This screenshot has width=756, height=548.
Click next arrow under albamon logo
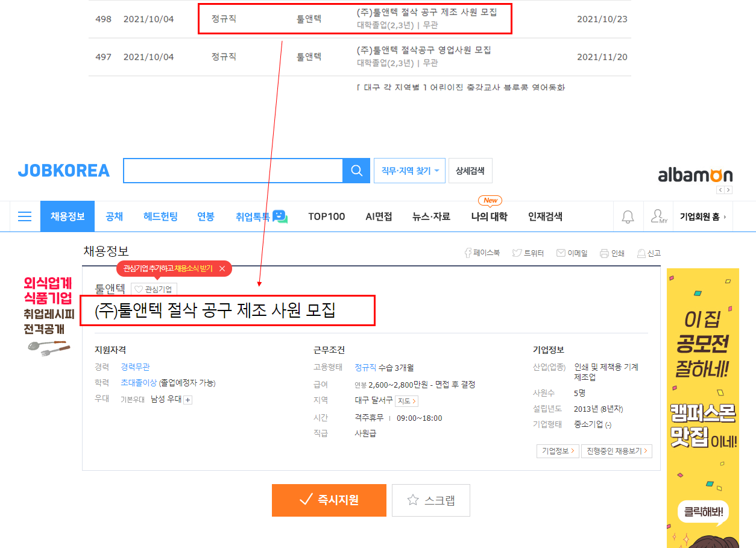coord(729,190)
